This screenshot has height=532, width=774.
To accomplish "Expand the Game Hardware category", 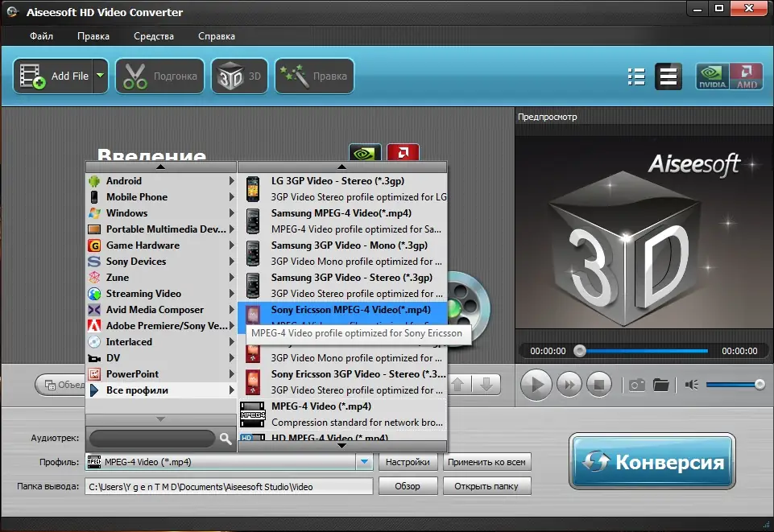I will (x=161, y=245).
